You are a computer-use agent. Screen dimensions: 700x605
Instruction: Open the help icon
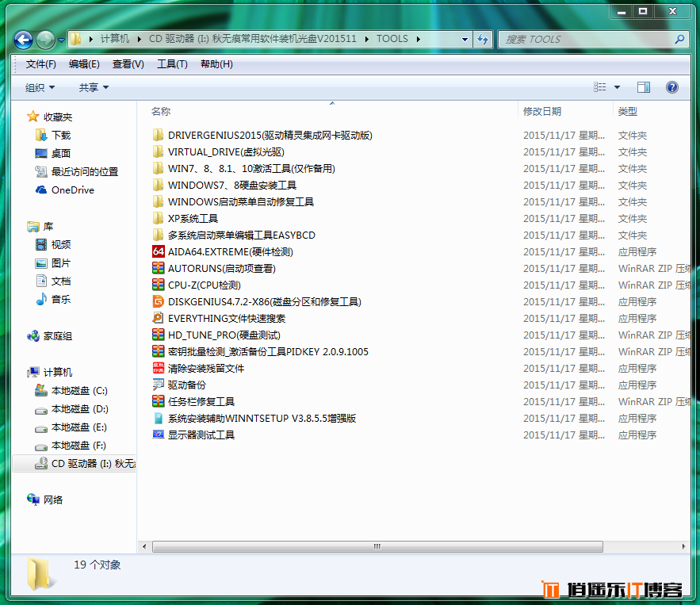tap(672, 87)
